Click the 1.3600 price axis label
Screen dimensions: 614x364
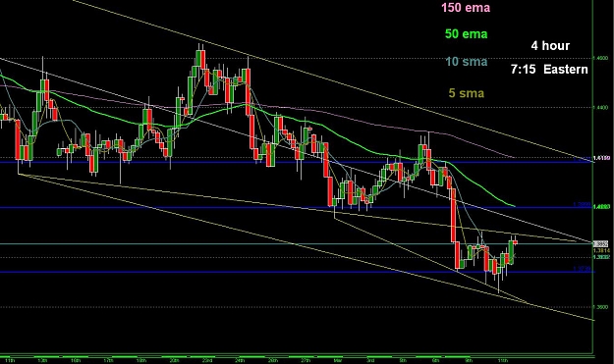pyautogui.click(x=601, y=307)
